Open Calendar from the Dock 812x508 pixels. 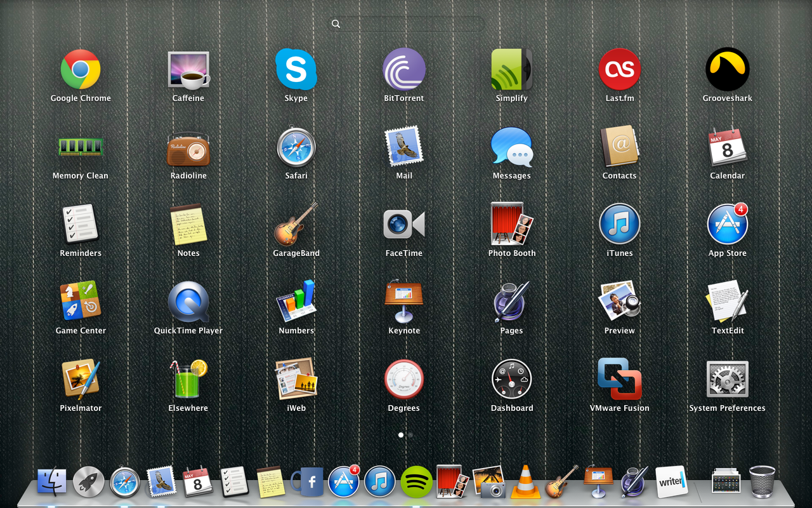[197, 482]
